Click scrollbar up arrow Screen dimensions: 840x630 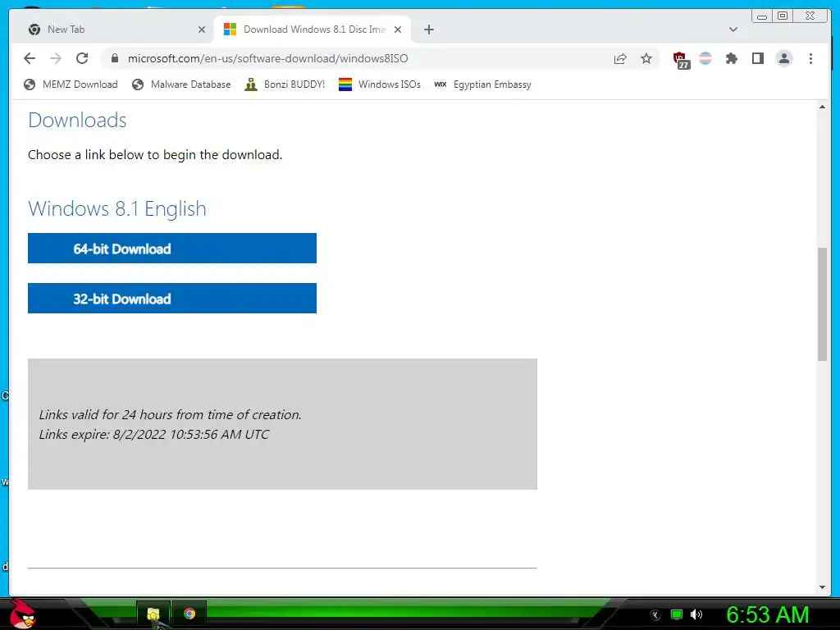pos(822,107)
